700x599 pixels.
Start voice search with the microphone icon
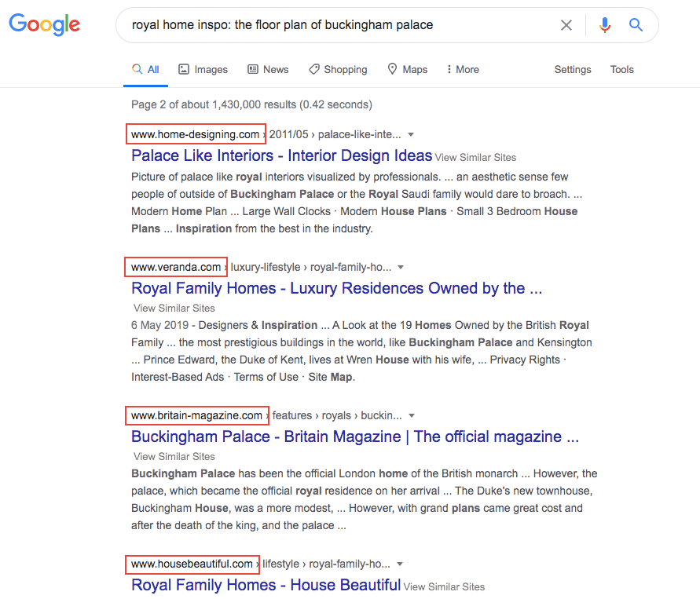pyautogui.click(x=604, y=25)
